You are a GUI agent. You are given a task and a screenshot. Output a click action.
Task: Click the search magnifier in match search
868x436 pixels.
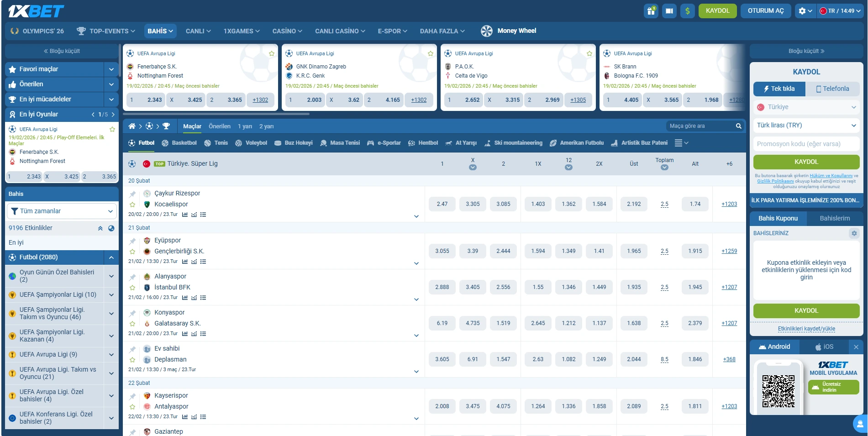pos(738,126)
